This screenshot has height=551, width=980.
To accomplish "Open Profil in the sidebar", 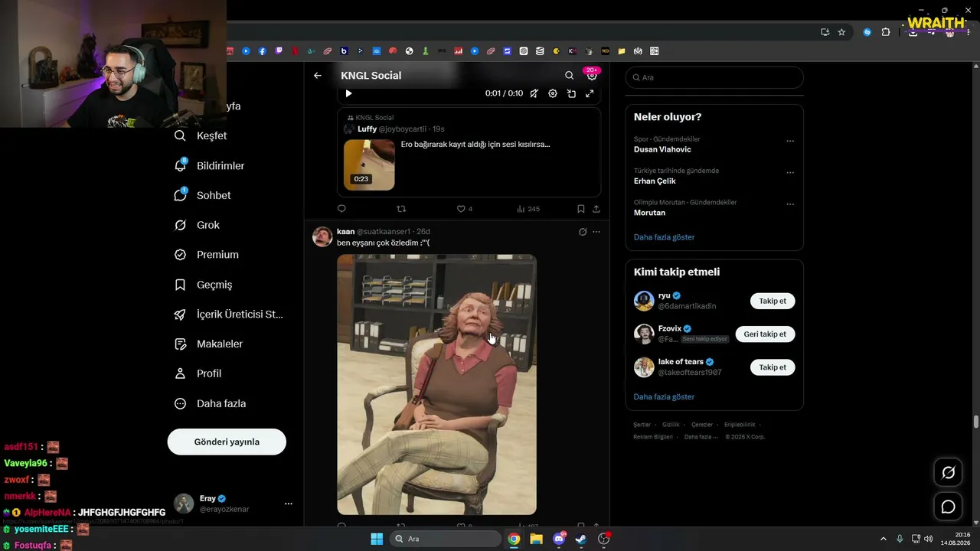I will (x=198, y=373).
